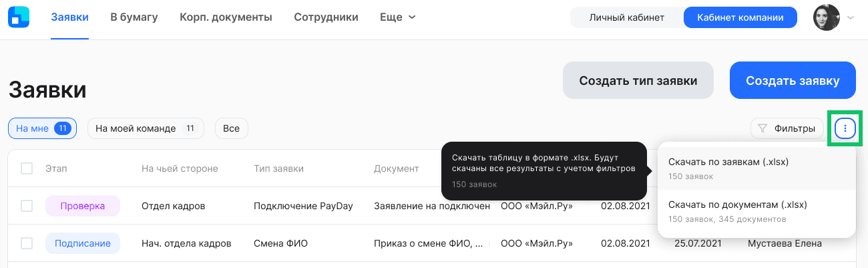The height and width of the screenshot is (268, 868).
Task: Open the user avatar profile picture
Action: 826,18
